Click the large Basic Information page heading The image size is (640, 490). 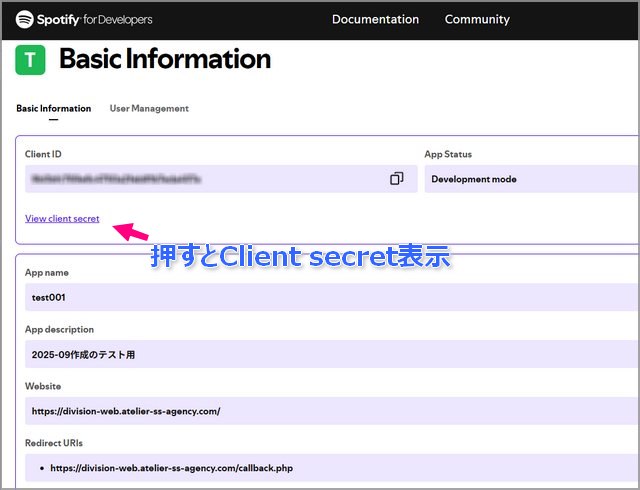pyautogui.click(x=165, y=59)
